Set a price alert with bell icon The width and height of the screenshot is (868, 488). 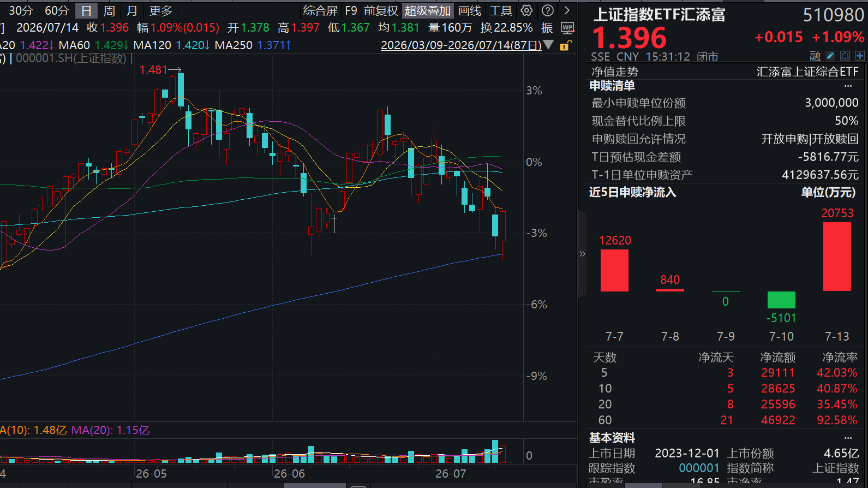point(845,56)
